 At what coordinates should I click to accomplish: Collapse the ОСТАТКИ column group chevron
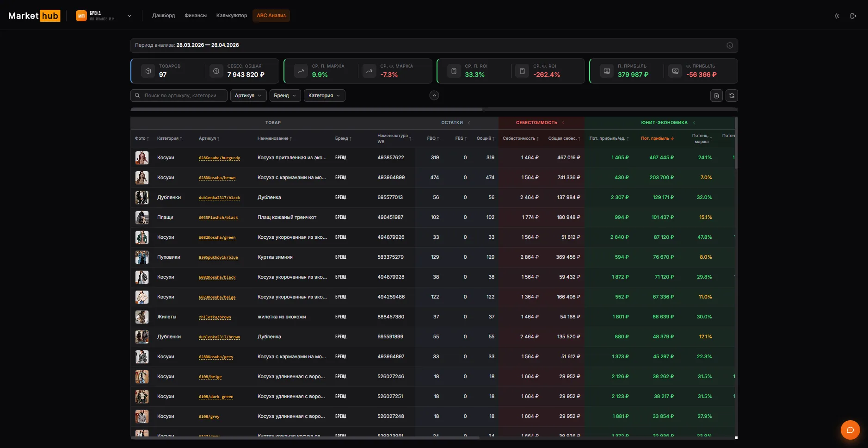469,123
